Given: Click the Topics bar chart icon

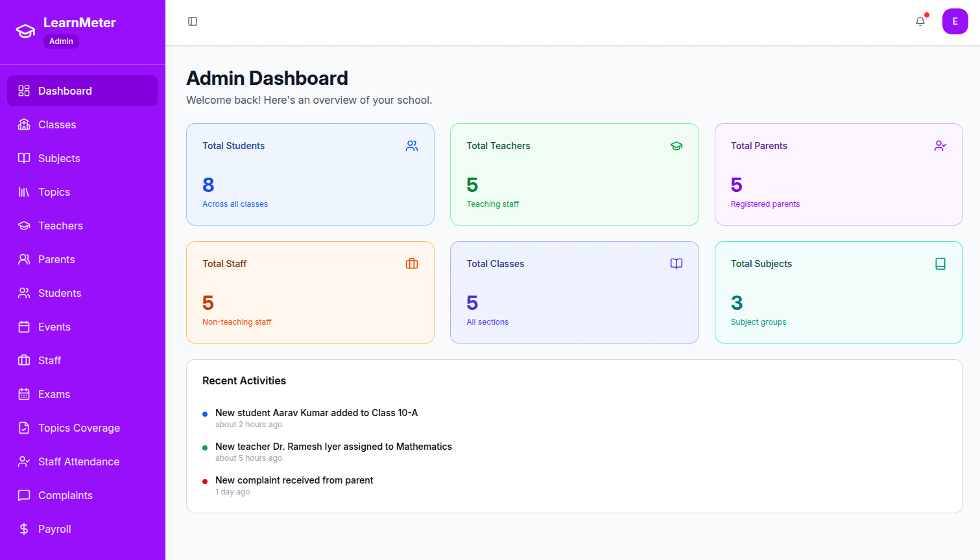Looking at the screenshot, I should click(x=24, y=192).
